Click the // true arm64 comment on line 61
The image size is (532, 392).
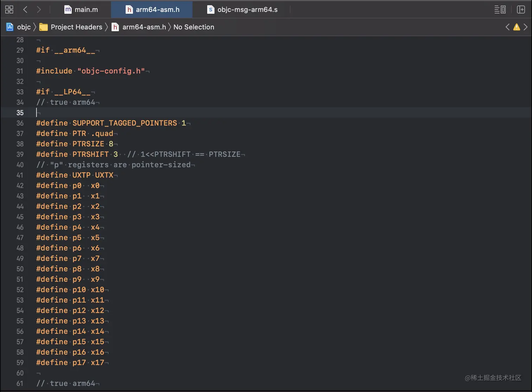pyautogui.click(x=65, y=384)
